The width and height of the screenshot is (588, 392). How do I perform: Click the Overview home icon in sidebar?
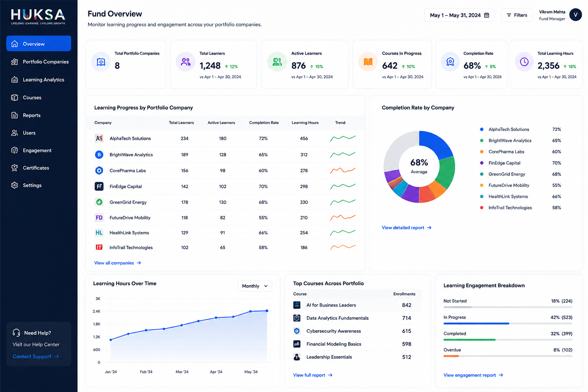[15, 44]
